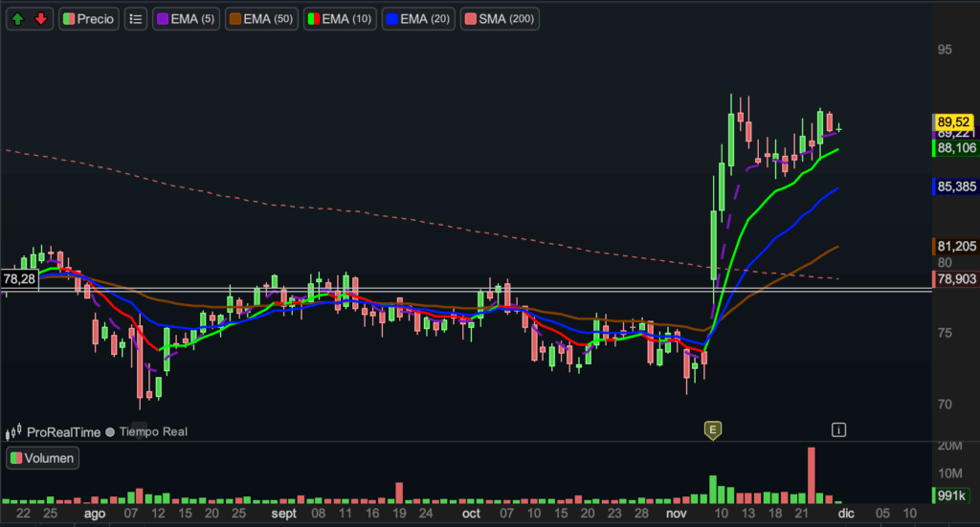Click the green up arrow icon

pos(18,18)
